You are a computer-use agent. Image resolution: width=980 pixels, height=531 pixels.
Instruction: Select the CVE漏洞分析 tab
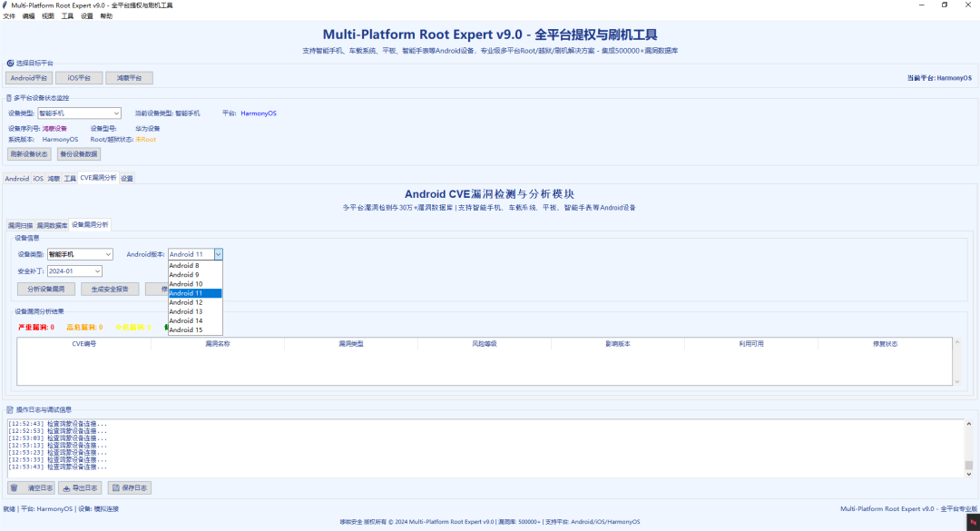(x=98, y=178)
